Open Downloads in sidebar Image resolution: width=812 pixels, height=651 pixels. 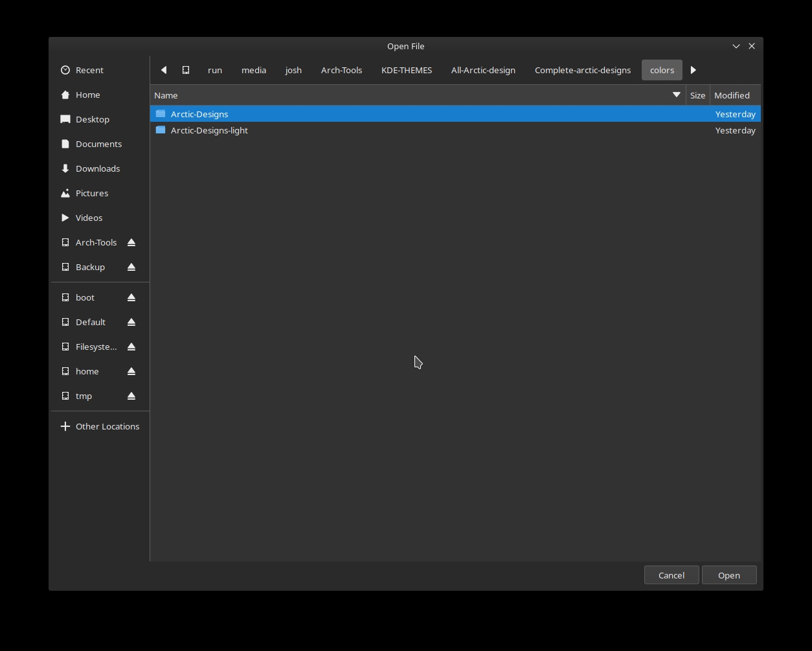point(100,168)
